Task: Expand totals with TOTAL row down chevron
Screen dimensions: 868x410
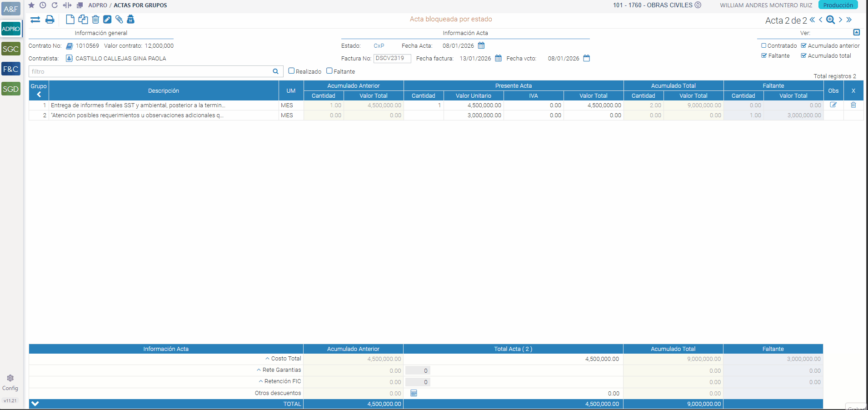Action: click(35, 404)
